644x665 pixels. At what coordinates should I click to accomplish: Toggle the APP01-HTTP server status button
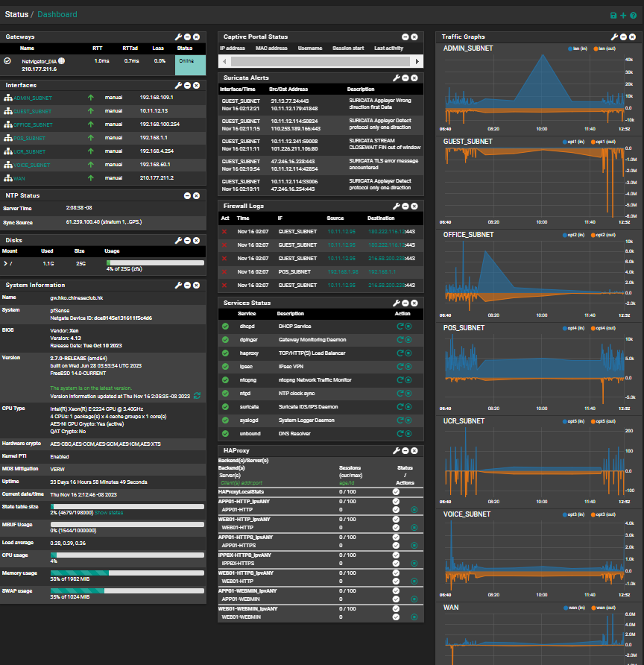pyautogui.click(x=414, y=509)
